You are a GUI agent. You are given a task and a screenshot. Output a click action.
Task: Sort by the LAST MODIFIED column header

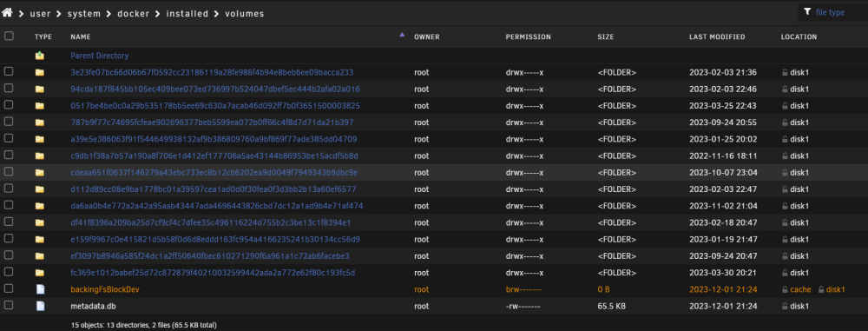click(717, 37)
